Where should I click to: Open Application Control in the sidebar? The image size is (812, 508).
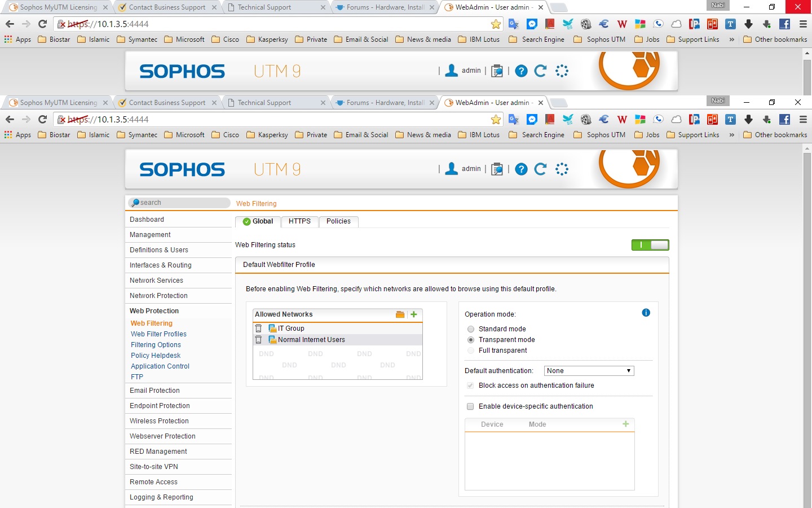[160, 366]
